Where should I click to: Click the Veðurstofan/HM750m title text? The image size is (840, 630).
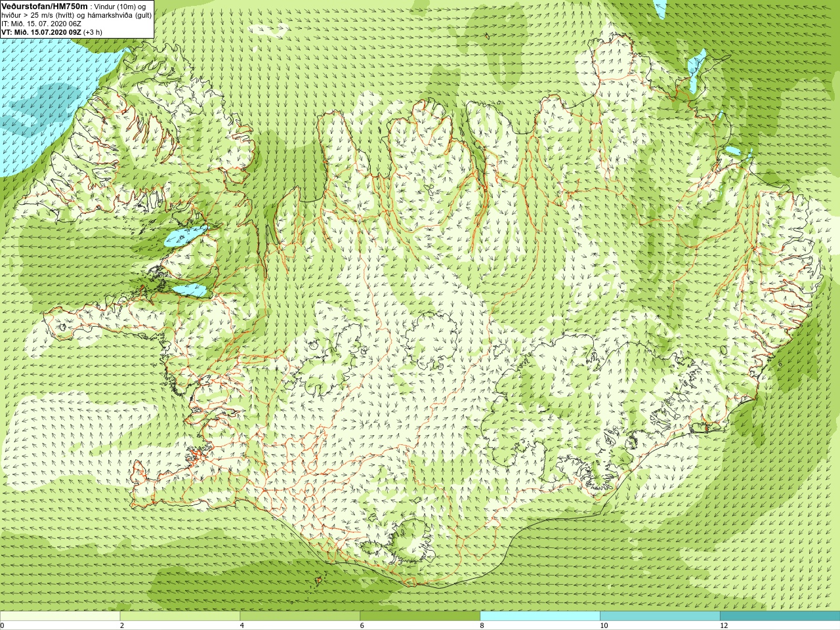coord(44,6)
